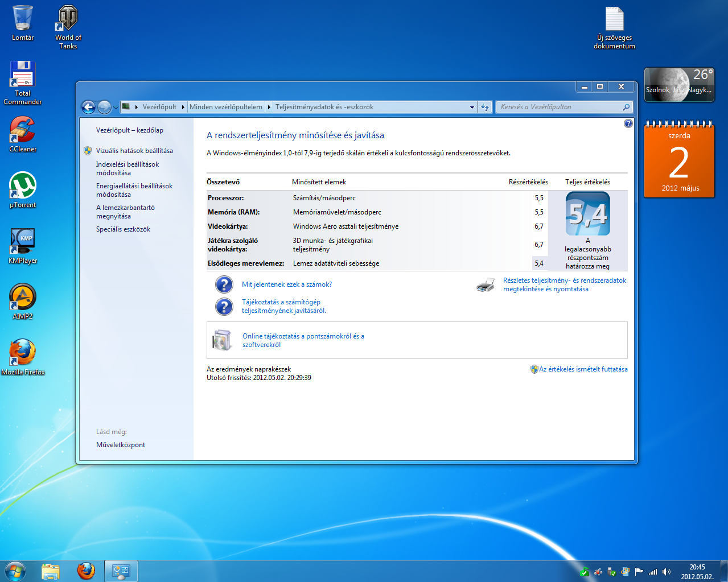Click the weather gadget showing 26°

pos(679,85)
